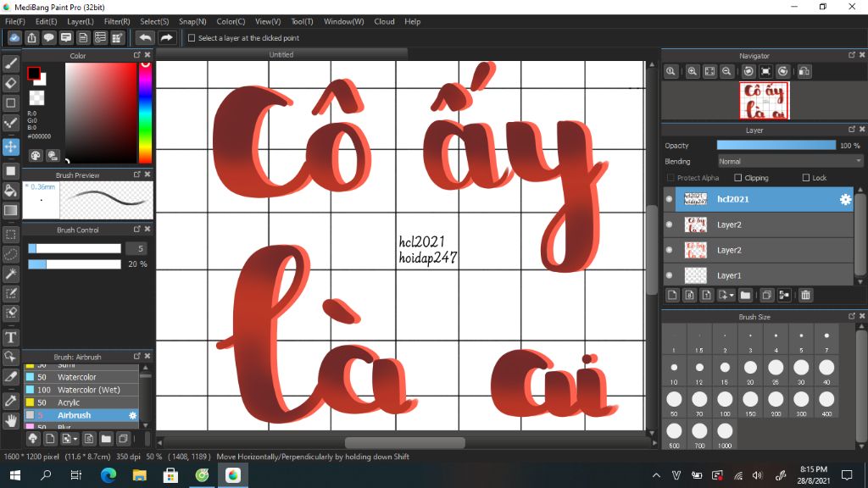
Task: Open the Filter(R) menu
Action: pos(117,21)
